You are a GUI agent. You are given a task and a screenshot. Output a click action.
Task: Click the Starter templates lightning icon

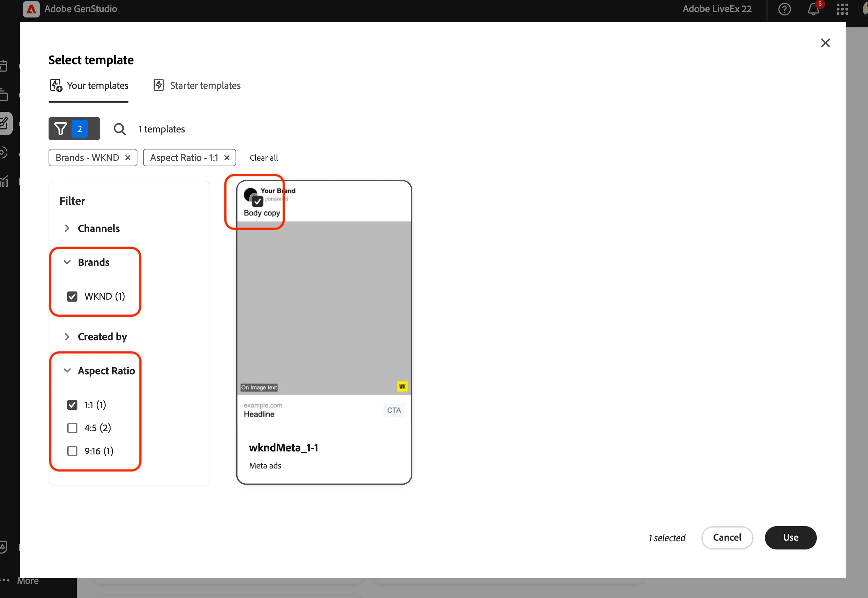point(158,85)
